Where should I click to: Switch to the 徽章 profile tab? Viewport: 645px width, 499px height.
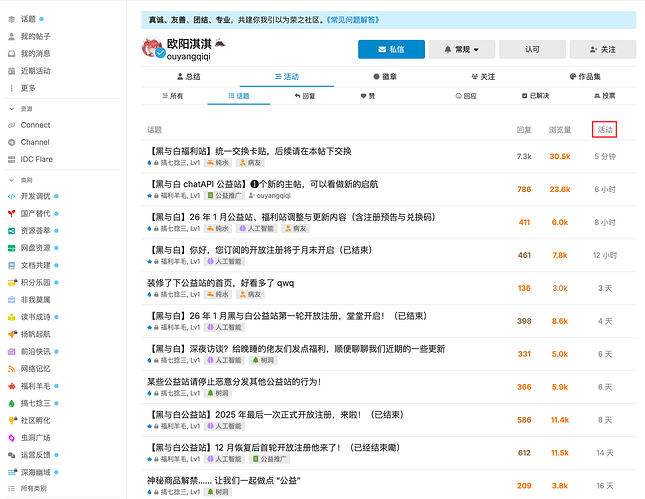click(x=385, y=77)
